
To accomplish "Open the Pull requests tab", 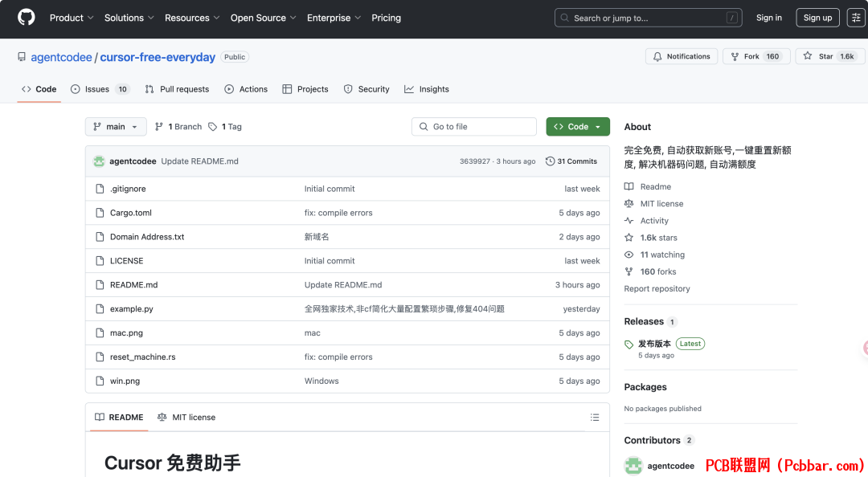I will [x=177, y=89].
